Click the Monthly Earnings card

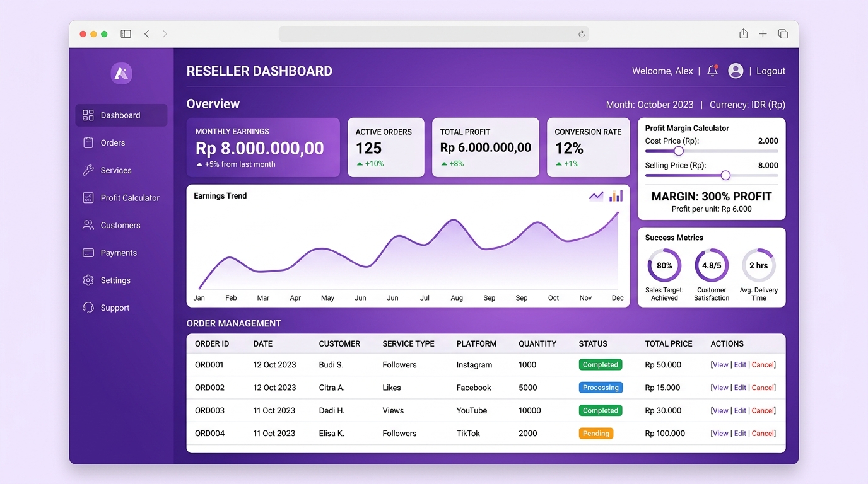(263, 147)
